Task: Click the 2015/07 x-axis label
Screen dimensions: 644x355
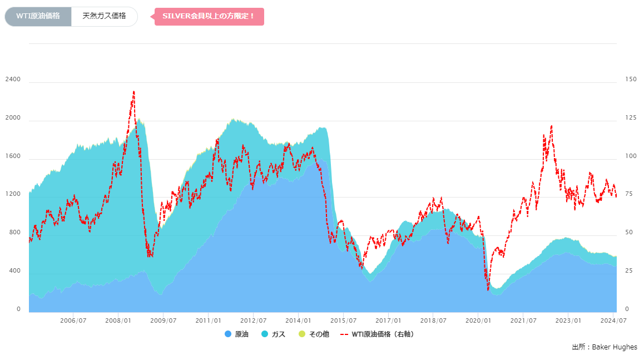Action: [343, 321]
